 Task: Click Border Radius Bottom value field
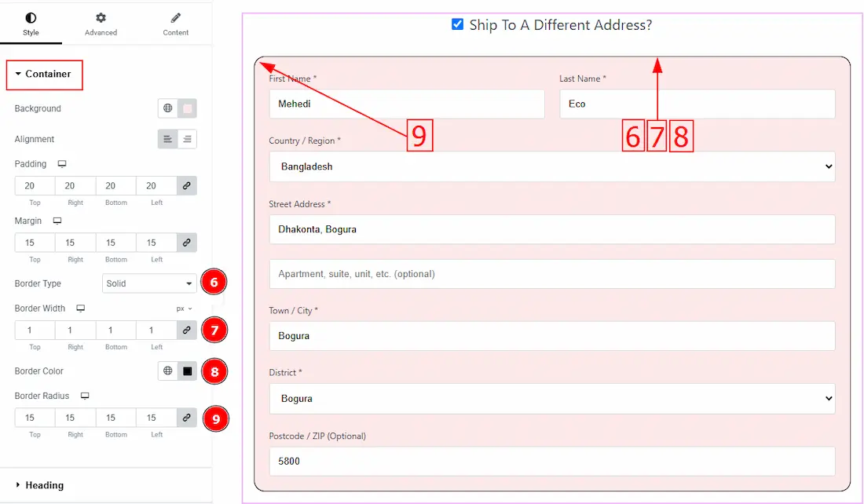(115, 418)
